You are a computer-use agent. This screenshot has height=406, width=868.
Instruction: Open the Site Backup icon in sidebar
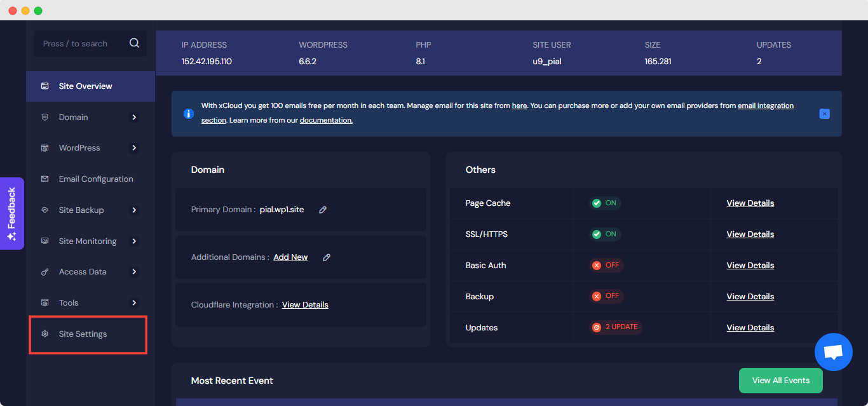tap(44, 210)
